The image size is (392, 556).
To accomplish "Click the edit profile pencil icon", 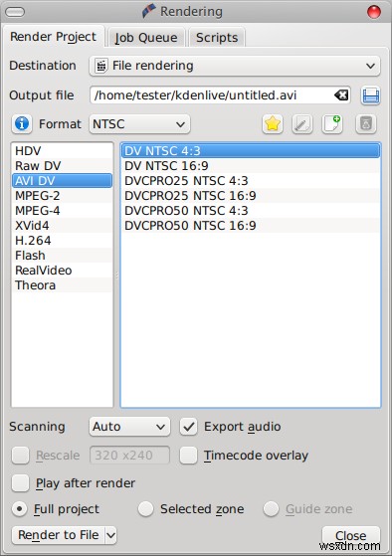I will click(302, 124).
